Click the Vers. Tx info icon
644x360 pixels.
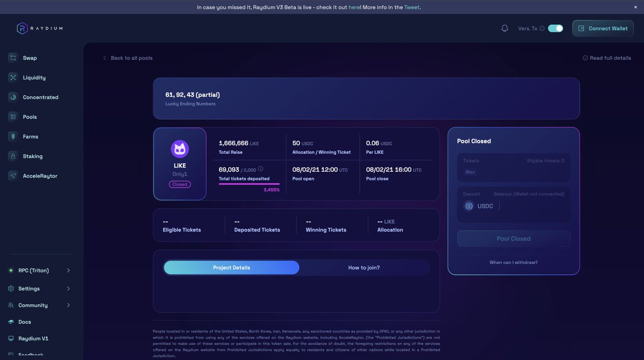[542, 28]
